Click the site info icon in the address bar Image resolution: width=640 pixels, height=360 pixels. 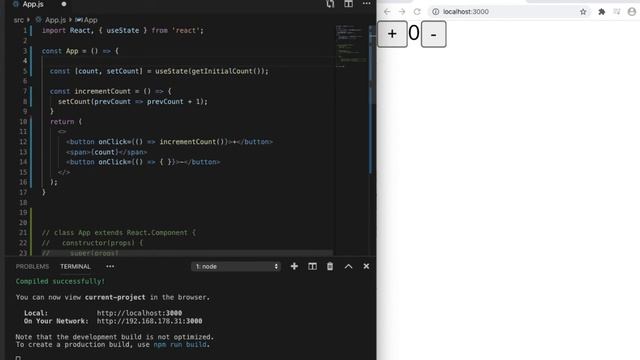436,12
